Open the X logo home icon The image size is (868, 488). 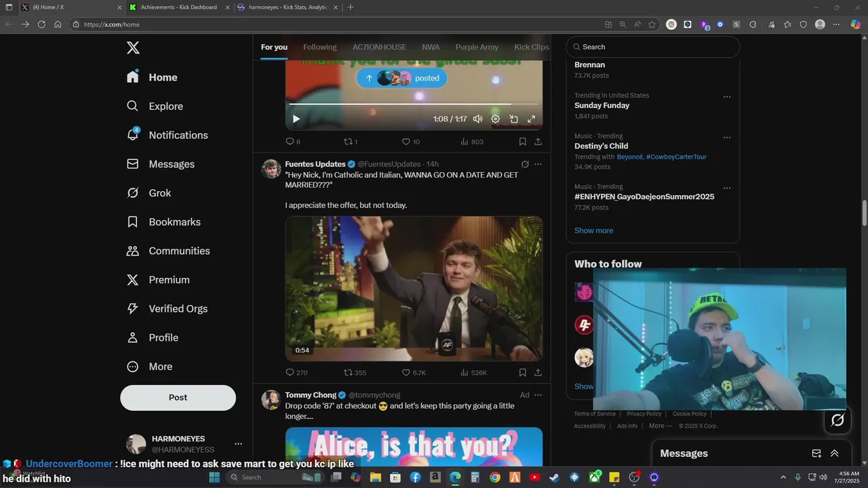click(x=133, y=47)
